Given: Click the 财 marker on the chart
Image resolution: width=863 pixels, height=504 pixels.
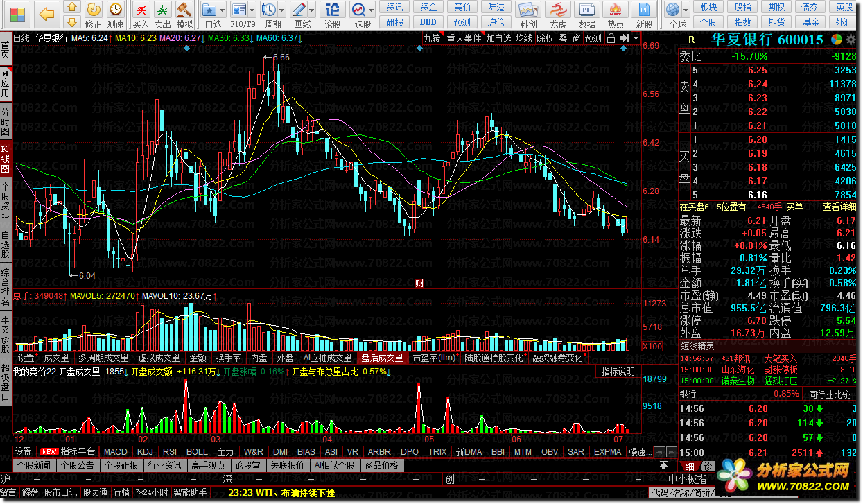Looking at the screenshot, I should (419, 282).
